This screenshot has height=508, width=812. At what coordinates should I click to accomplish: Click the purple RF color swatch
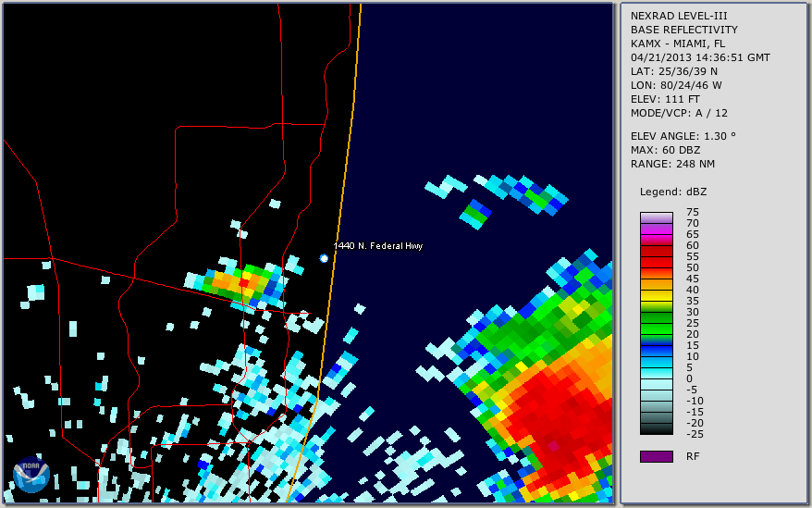(657, 456)
